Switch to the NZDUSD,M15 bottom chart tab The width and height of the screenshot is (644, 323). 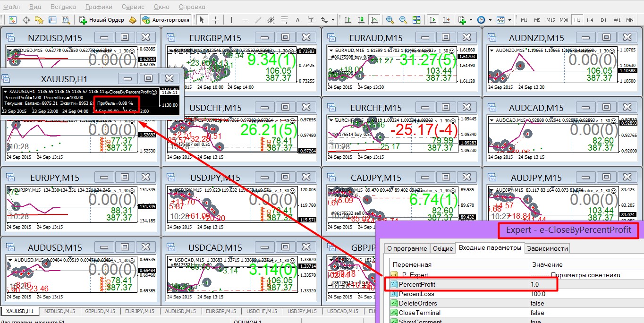tap(59, 311)
